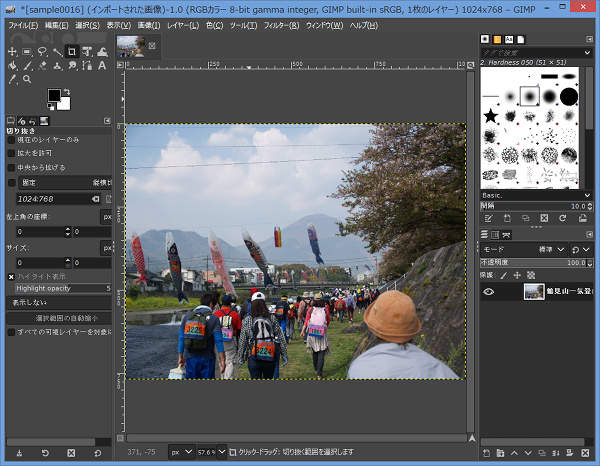Swap the foreground and background colors
Viewport: 600px width, 466px height.
click(67, 93)
